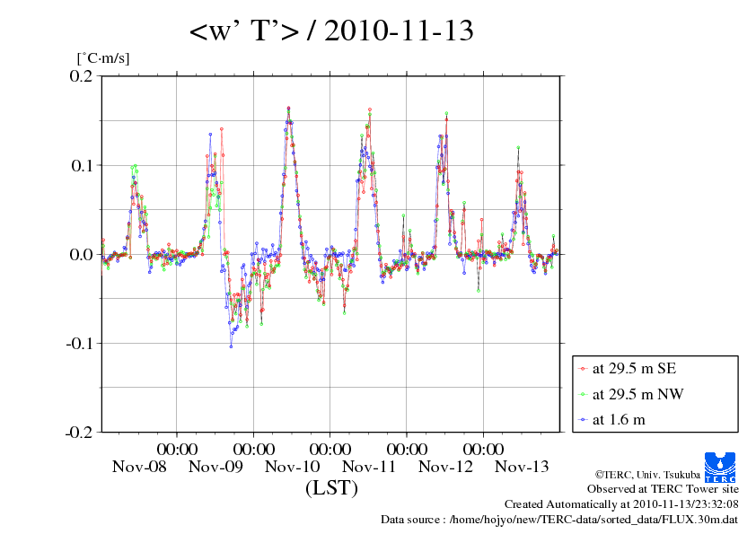The image size is (756, 534).
Task: Click the -0.1 y-axis tick label
Action: 80,343
